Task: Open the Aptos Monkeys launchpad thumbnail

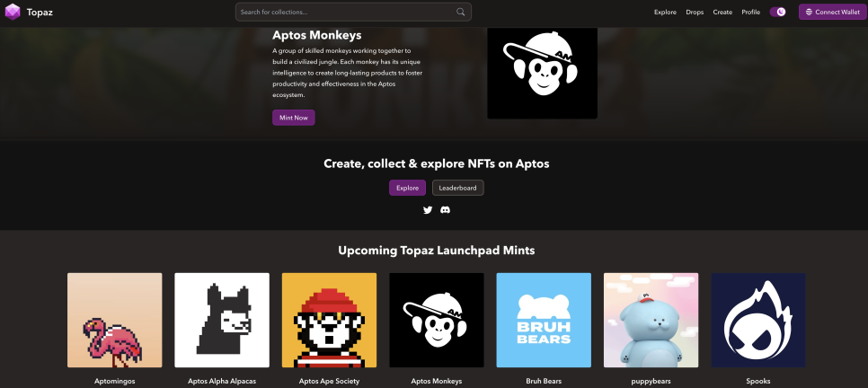Action: (x=436, y=320)
